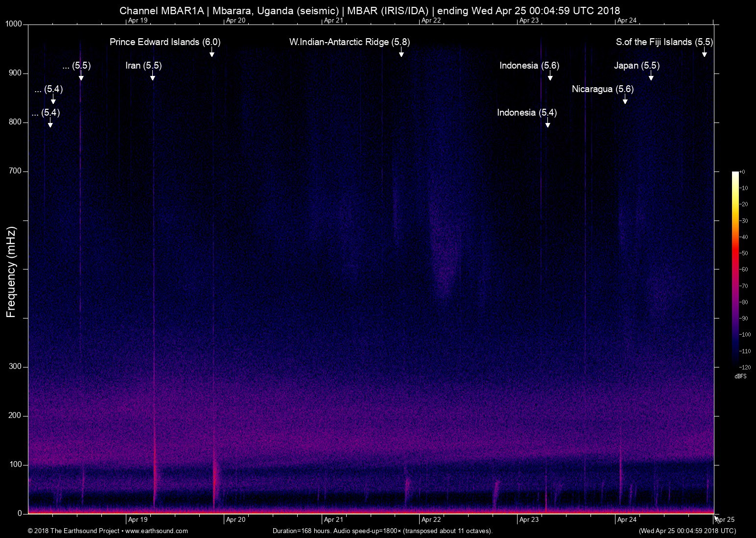Click the arrow beneath Indonesia (5.4) label
The image size is (756, 538).
tap(547, 123)
